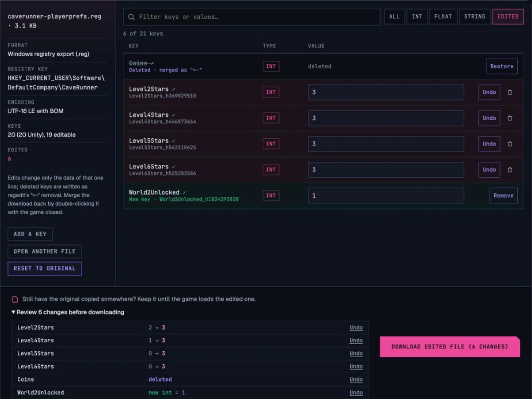
Task: Undo Coins deletion in review list
Action: (356, 379)
